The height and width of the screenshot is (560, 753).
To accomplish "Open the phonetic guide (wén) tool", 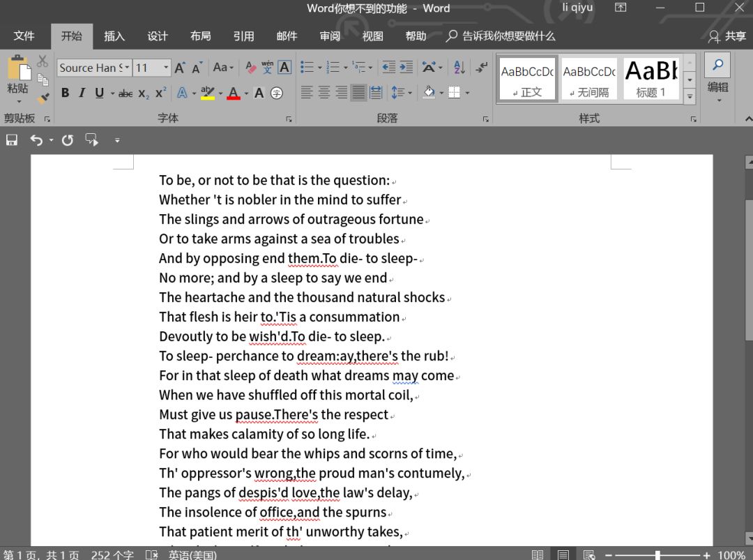I will (x=268, y=67).
